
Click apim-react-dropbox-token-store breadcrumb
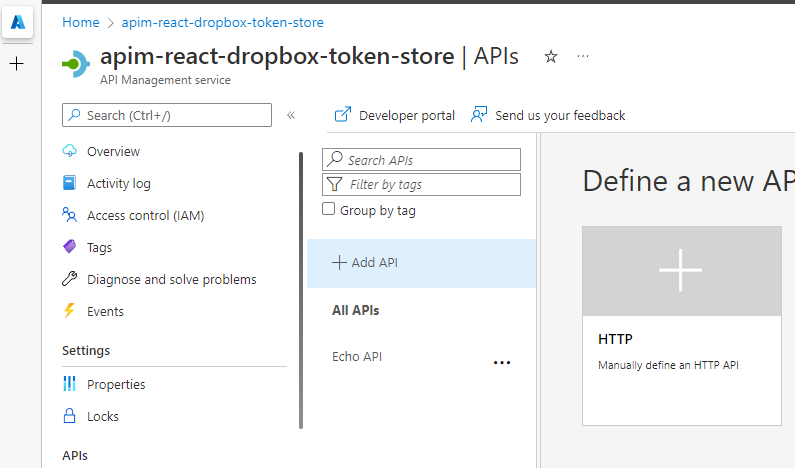(x=223, y=23)
